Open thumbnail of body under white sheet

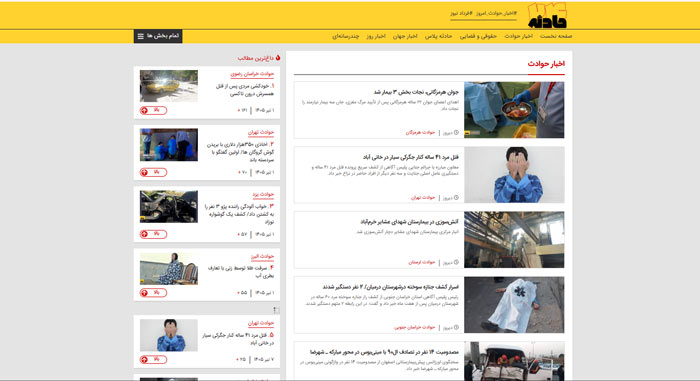[514, 305]
